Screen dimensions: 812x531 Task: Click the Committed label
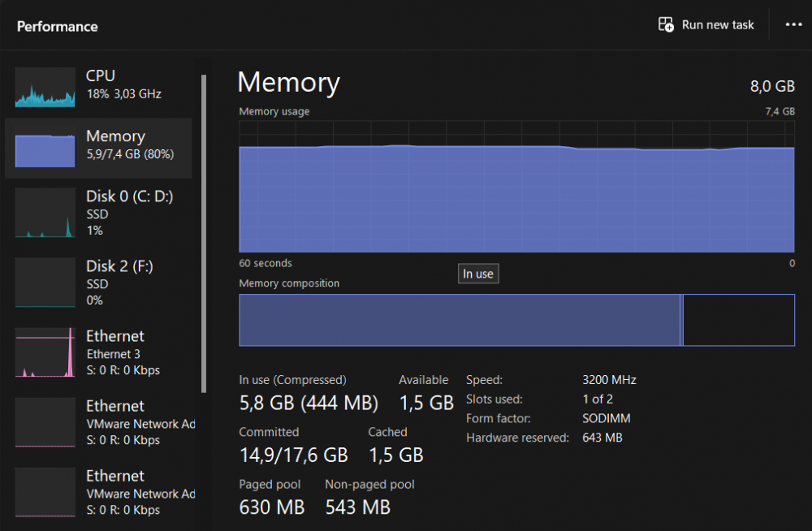[269, 432]
